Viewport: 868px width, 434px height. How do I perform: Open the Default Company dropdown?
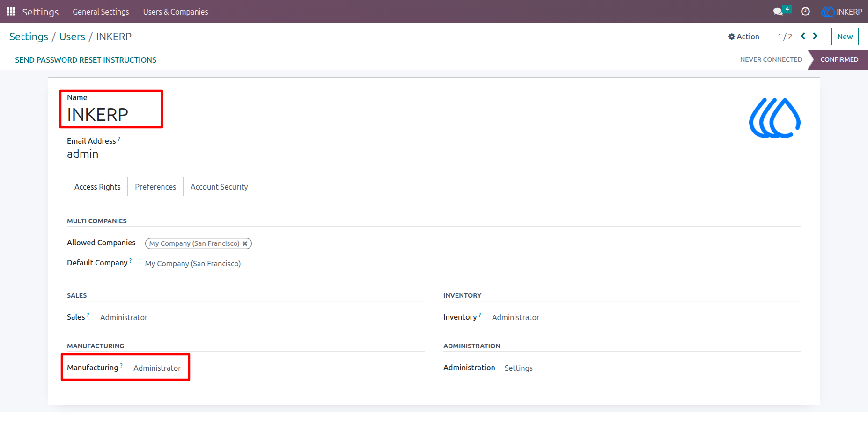pos(193,264)
